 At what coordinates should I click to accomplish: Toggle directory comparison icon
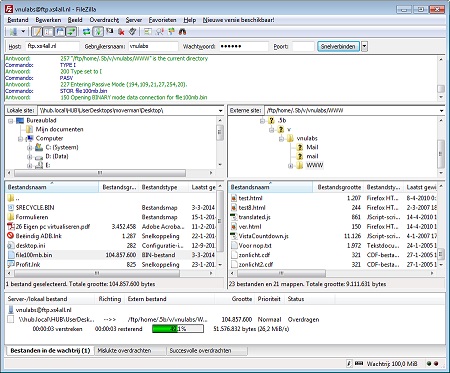click(x=159, y=32)
